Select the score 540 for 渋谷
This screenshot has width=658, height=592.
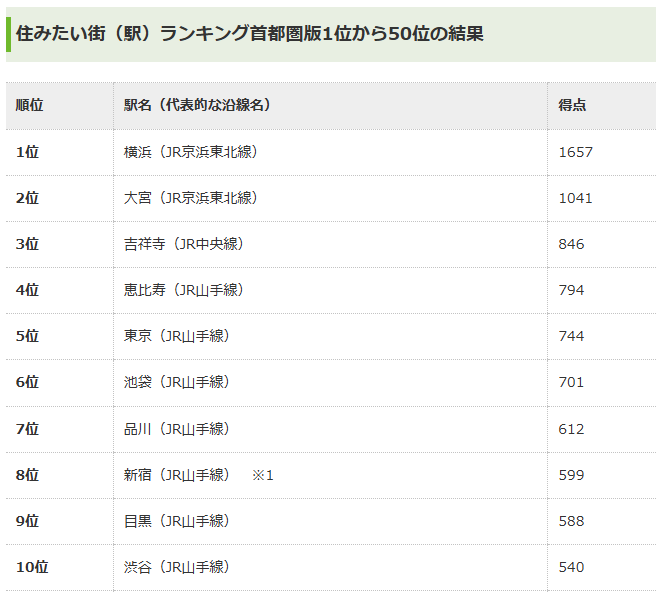(x=572, y=567)
